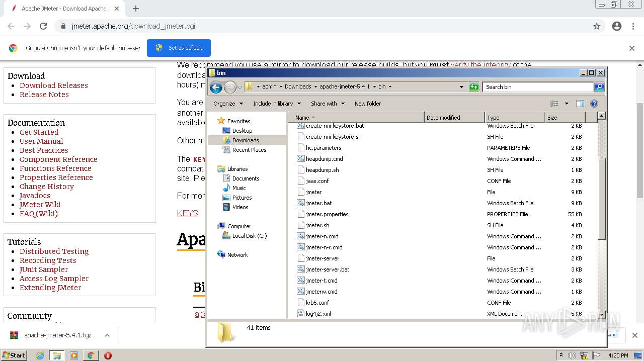Viewport: 644px width, 362px height.
Task: Open the User Manual link
Action: (41, 141)
